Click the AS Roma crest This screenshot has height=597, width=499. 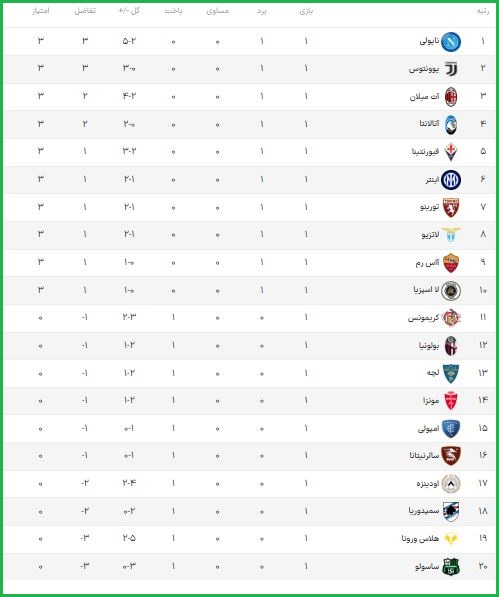(x=451, y=263)
